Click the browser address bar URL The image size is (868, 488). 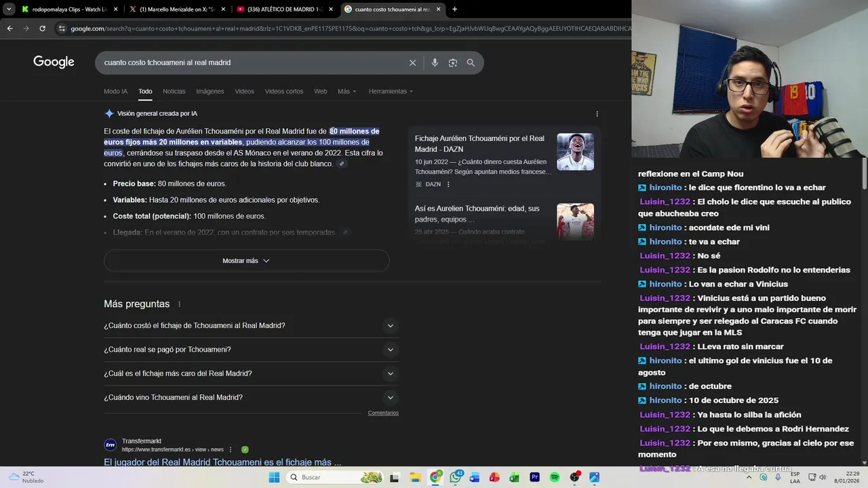point(349,28)
